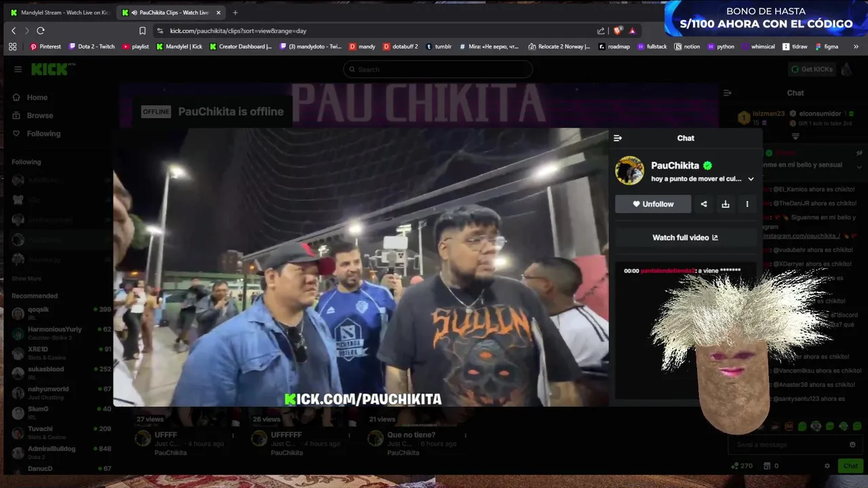Click the clip video player
868x488 pixels.
[x=361, y=267]
